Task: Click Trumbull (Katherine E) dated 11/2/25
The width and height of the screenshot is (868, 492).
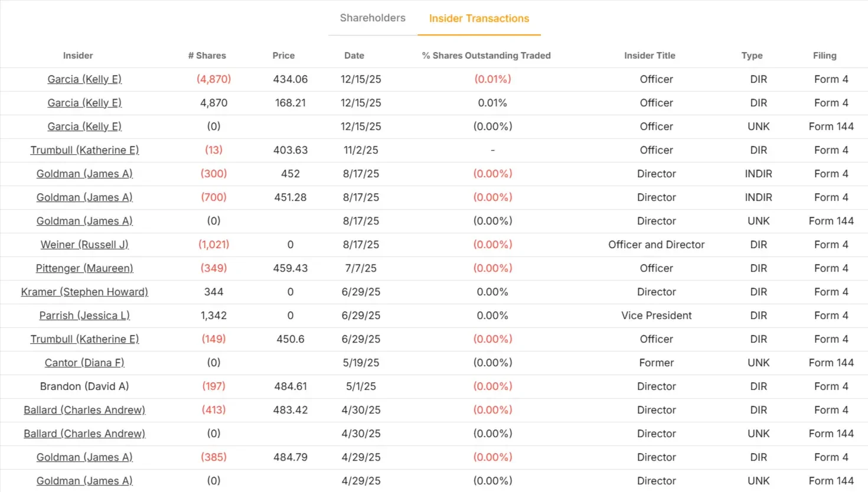Action: [84, 150]
